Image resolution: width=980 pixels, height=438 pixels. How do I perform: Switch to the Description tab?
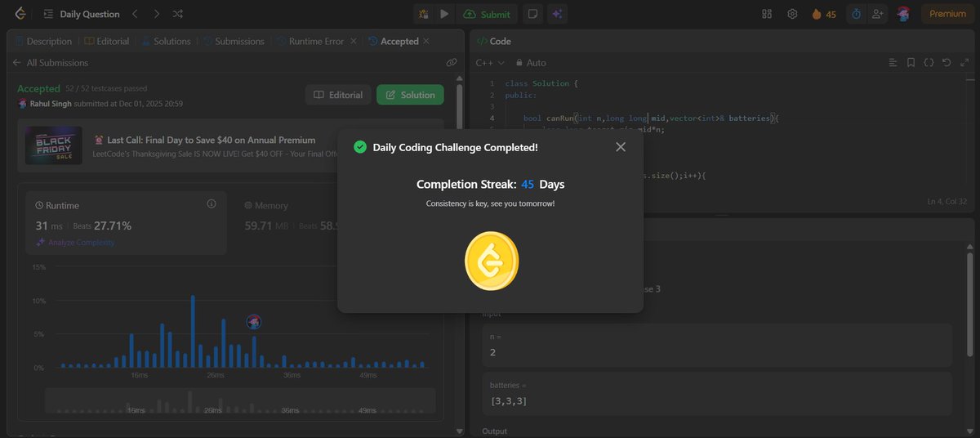pos(42,41)
